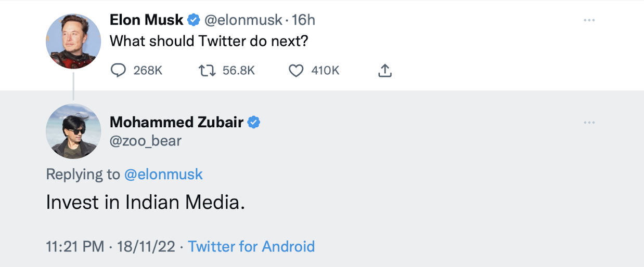This screenshot has width=644, height=267.
Task: Open the more options menu on Elon Musk's tweet
Action: [589, 20]
